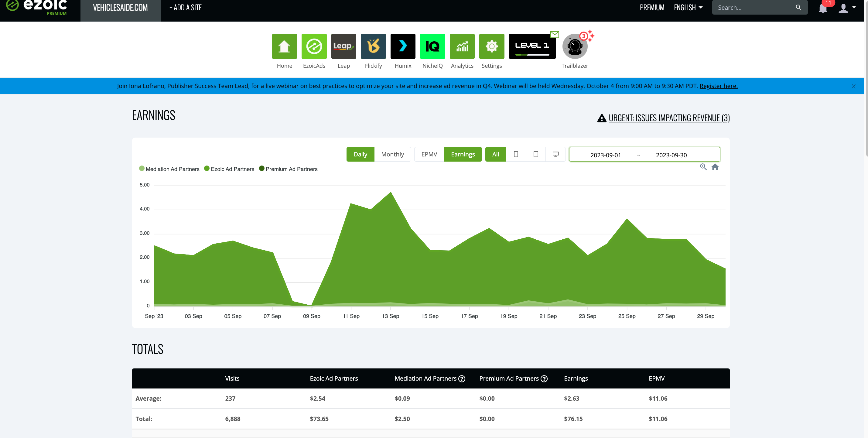Click total Ezoic partners value $73.65
Image resolution: width=868 pixels, height=438 pixels.
(x=319, y=419)
